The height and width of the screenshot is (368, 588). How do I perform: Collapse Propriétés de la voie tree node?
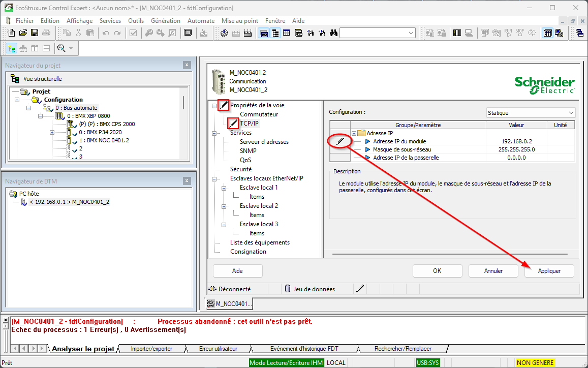point(214,105)
